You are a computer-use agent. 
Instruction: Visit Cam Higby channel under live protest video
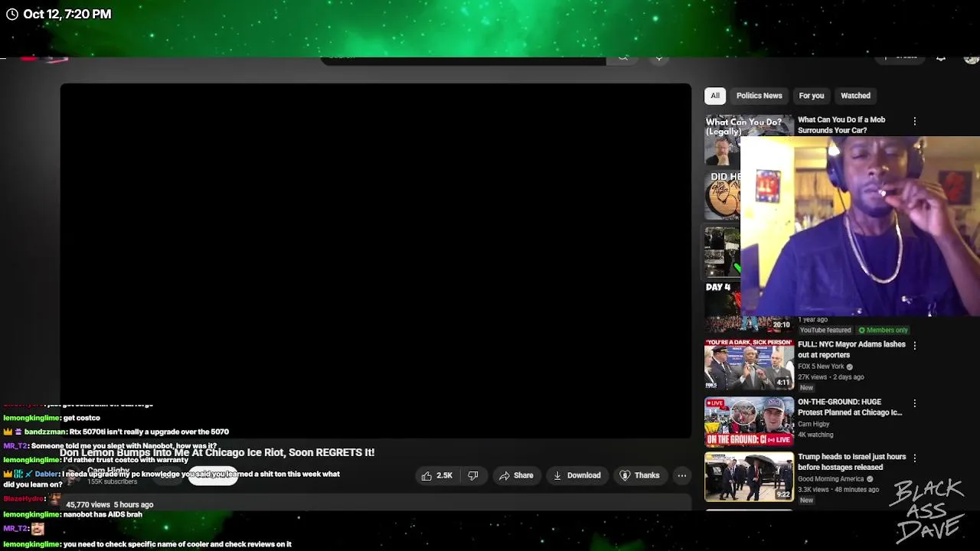coord(813,424)
